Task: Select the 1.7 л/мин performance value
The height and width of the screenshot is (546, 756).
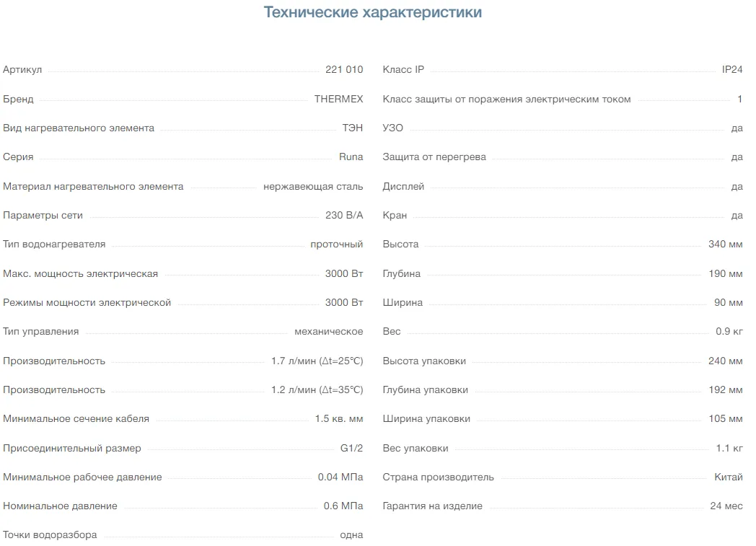Action: point(317,361)
